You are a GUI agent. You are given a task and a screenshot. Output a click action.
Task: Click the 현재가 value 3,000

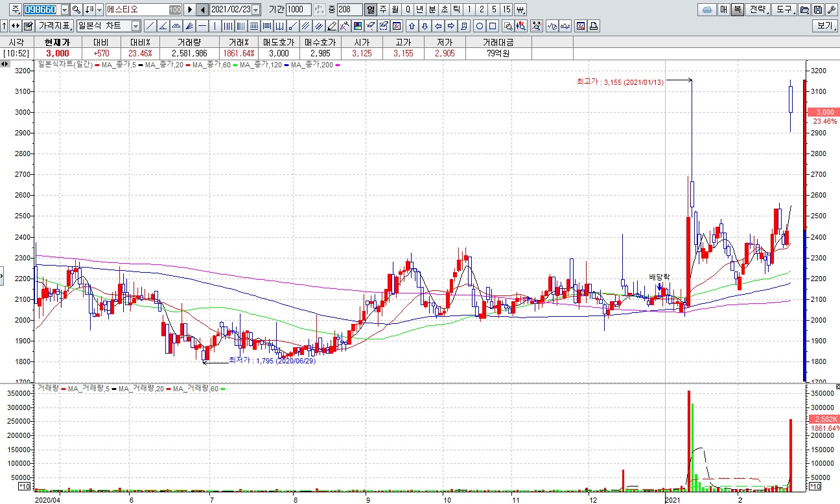(x=57, y=53)
